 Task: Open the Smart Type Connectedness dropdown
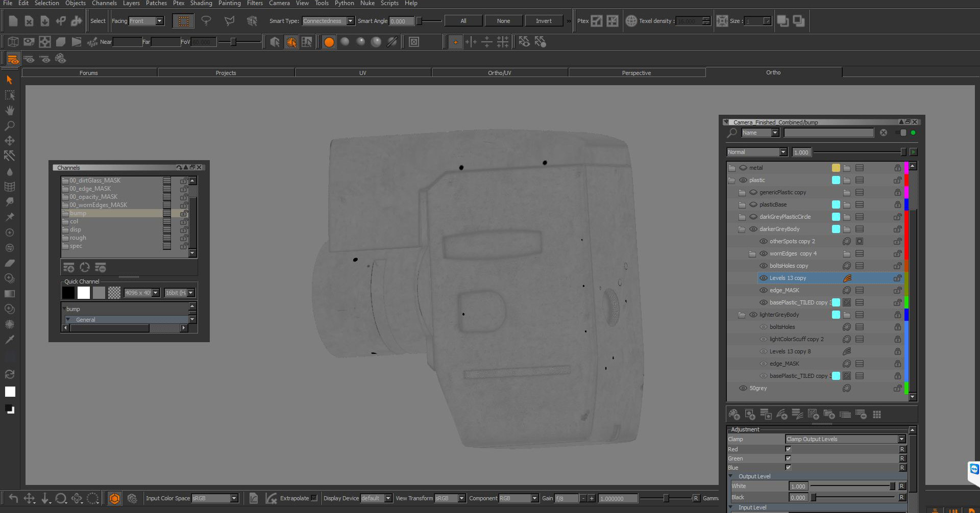328,21
